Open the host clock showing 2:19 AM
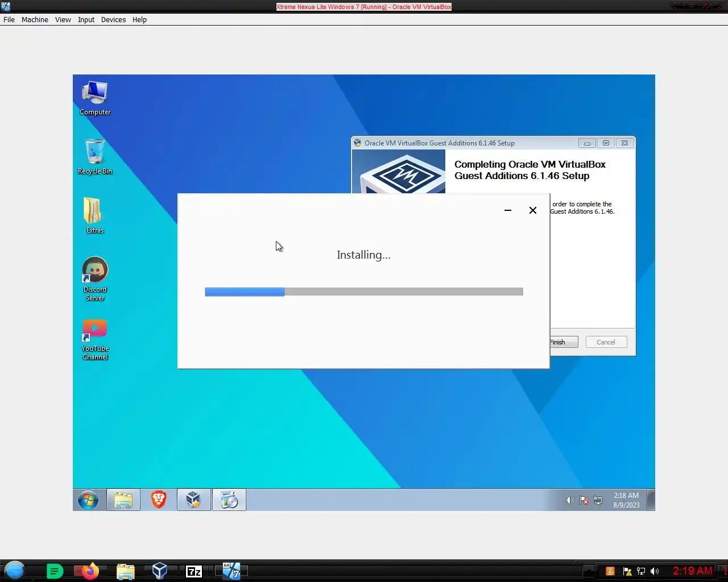The width and height of the screenshot is (728, 582). [x=692, y=571]
